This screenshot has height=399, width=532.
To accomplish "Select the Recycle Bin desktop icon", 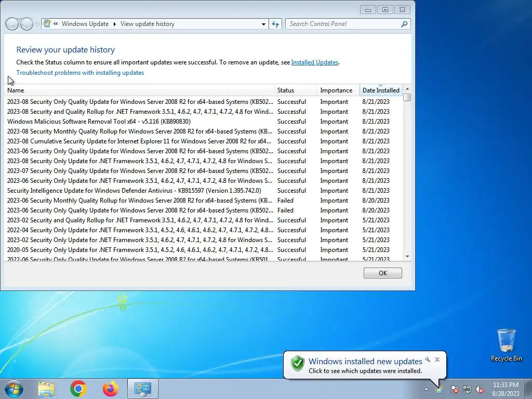I will 506,345.
